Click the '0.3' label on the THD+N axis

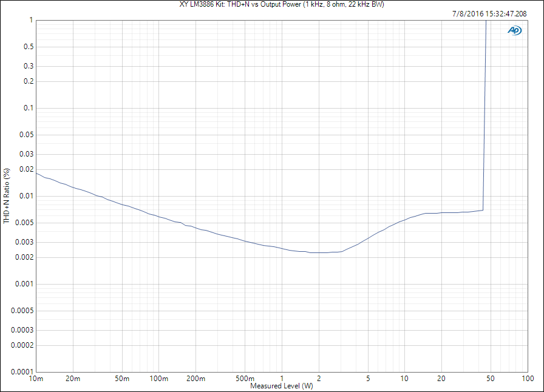(x=29, y=66)
